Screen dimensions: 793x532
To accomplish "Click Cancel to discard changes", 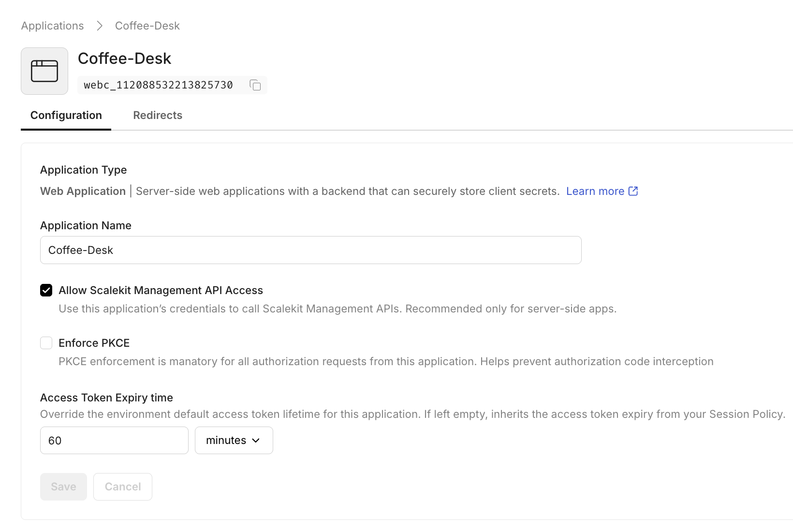I will click(122, 487).
